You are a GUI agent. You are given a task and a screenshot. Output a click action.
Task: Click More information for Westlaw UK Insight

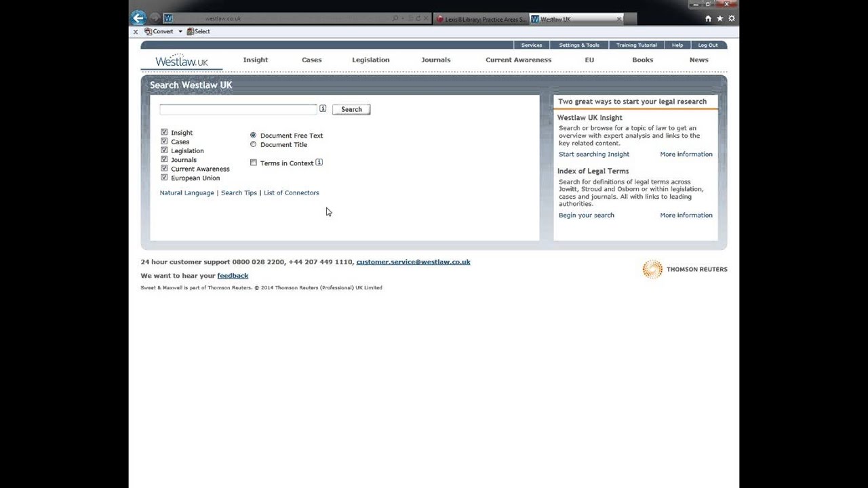click(686, 155)
